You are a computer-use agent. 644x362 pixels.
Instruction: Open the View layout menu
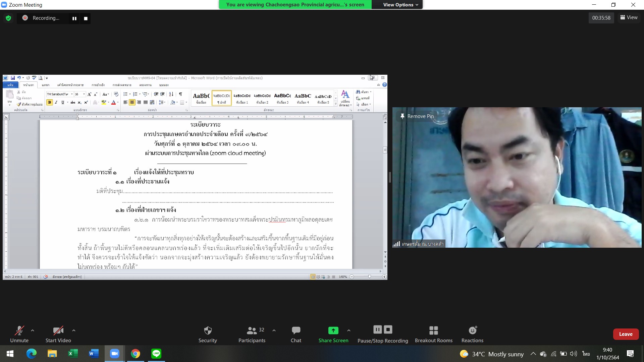pos(629,17)
